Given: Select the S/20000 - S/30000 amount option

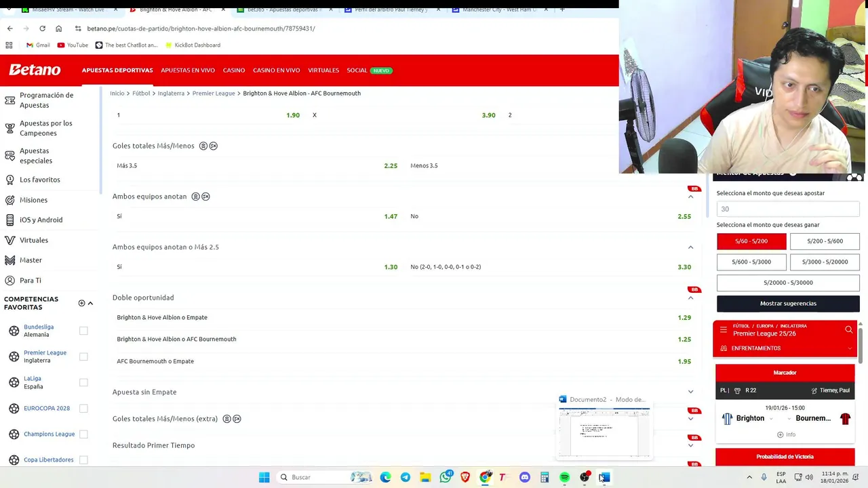Looking at the screenshot, I should [788, 283].
